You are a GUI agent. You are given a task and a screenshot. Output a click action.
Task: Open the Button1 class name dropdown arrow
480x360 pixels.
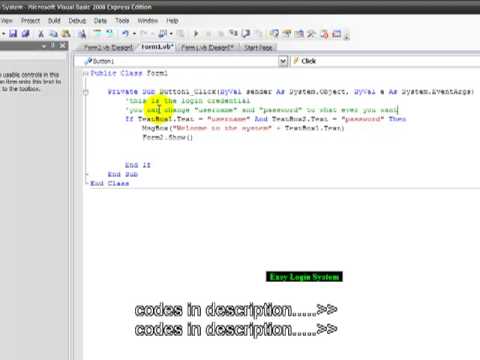pos(283,61)
